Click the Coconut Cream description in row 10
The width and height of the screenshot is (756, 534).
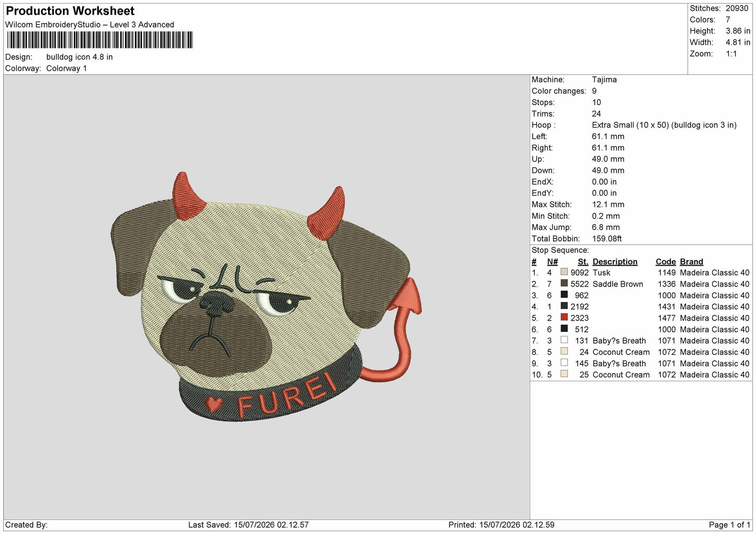point(621,374)
